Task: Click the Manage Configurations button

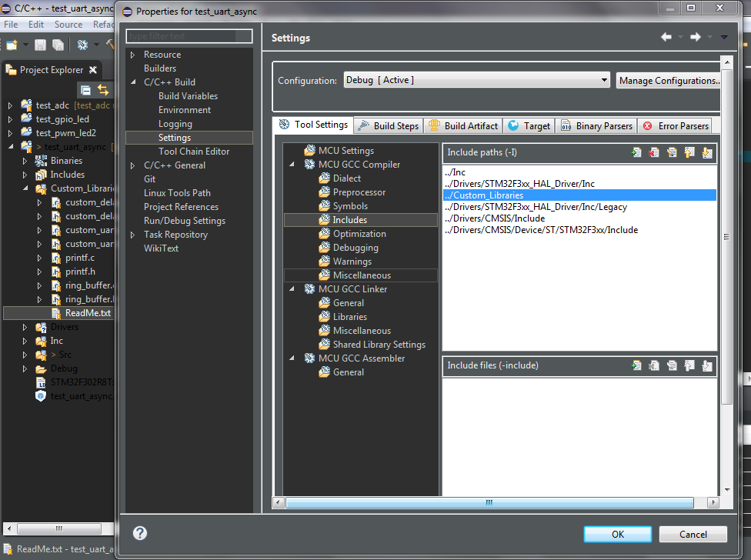Action: (668, 80)
